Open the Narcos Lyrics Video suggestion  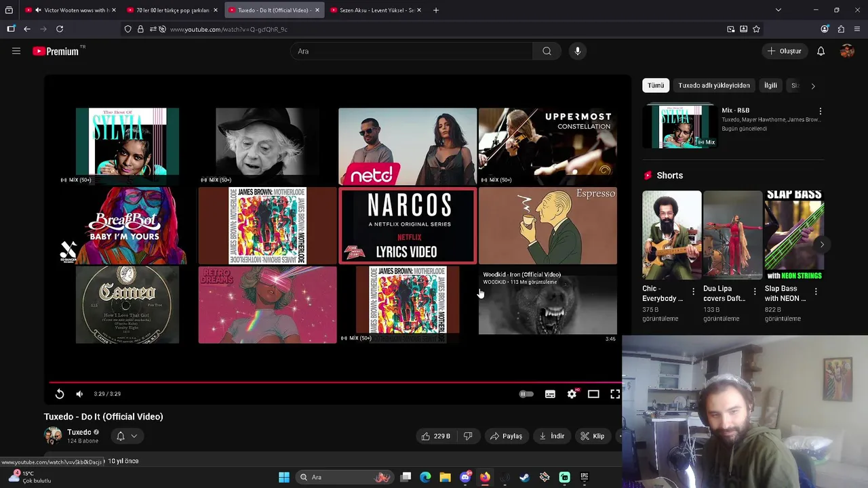pyautogui.click(x=408, y=226)
